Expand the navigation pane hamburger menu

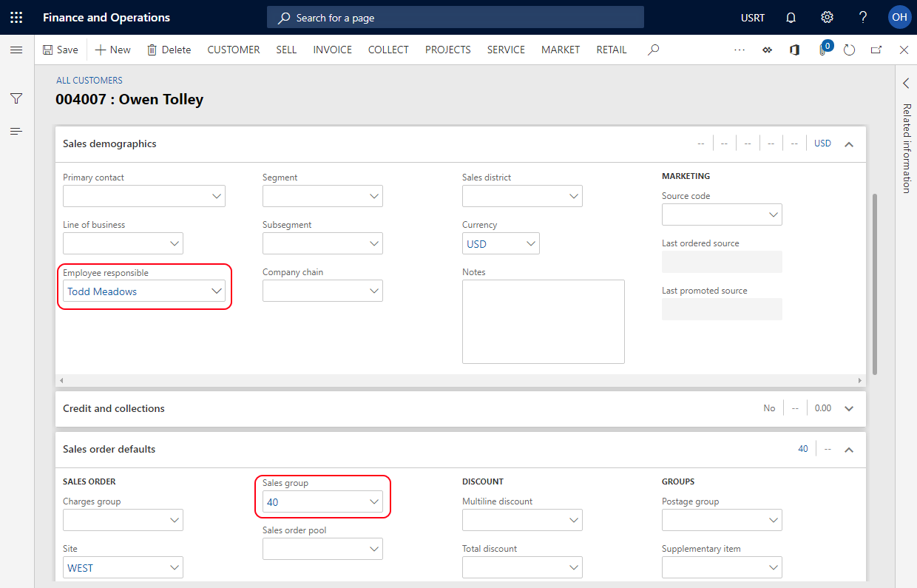tap(16, 50)
